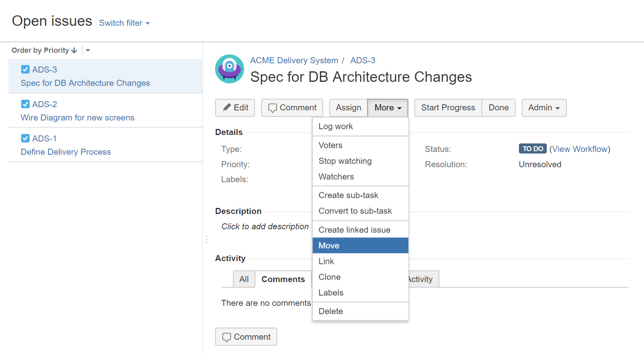Select Move from the More menu
The width and height of the screenshot is (644, 355).
click(360, 245)
